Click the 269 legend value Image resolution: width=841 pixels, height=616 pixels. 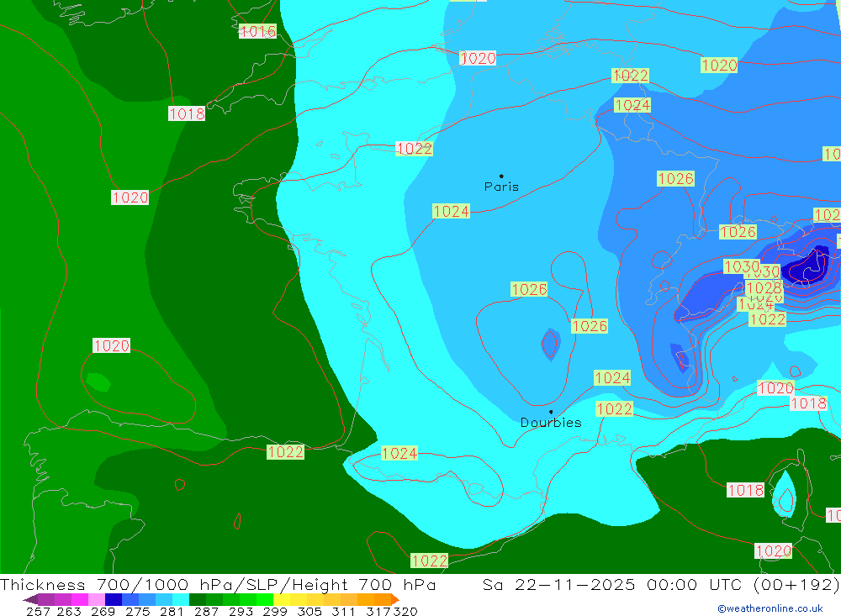(103, 611)
